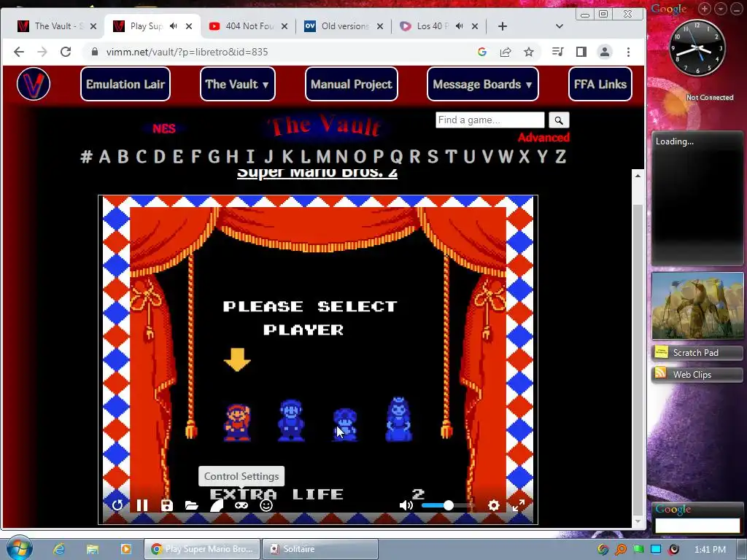Screen dimensions: 747x560
Task: Open the Chrome profile icon
Action: [x=605, y=52]
